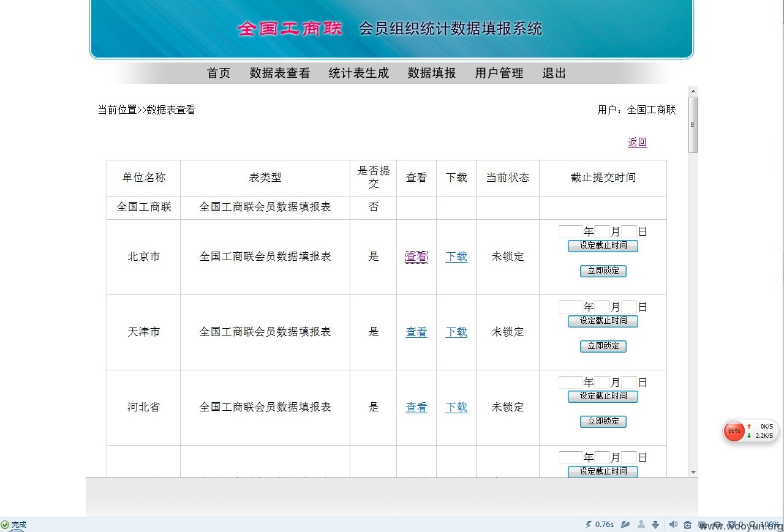Focus the day field in 天津市 row

coord(629,307)
